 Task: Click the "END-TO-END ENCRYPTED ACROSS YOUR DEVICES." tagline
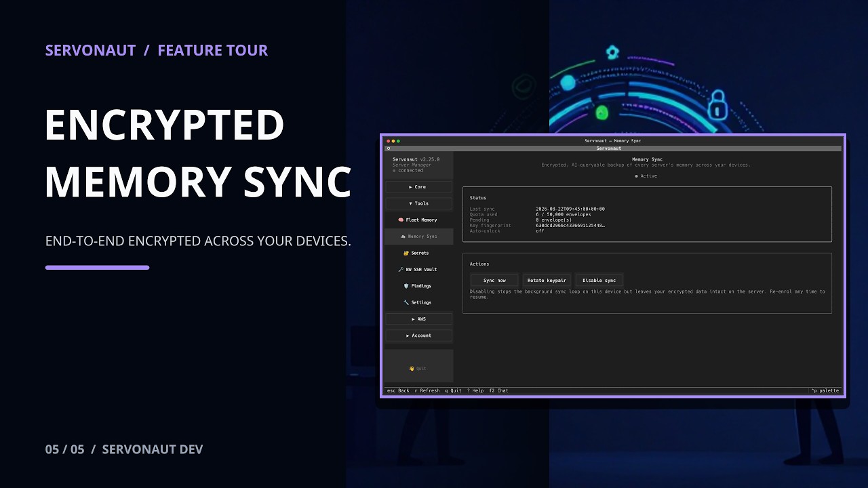pos(198,241)
